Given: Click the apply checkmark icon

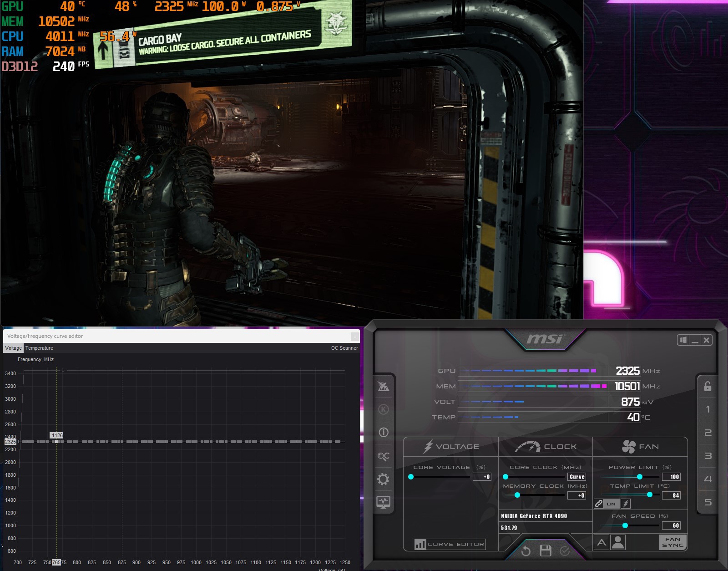Looking at the screenshot, I should [565, 551].
